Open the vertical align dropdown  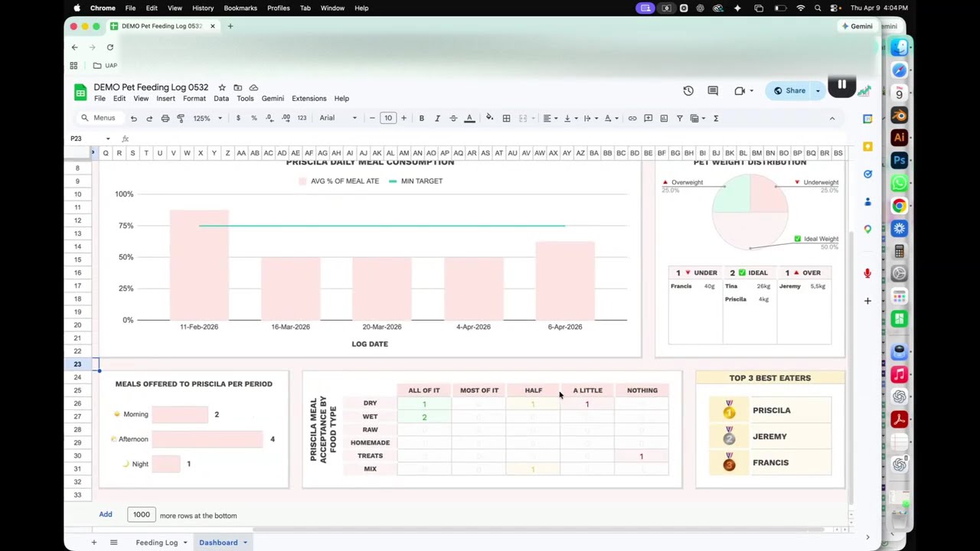coord(570,119)
